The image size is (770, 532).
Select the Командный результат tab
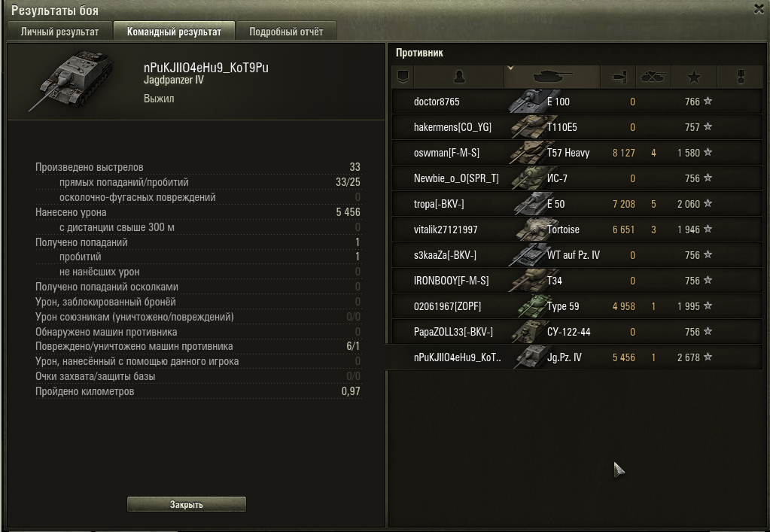pyautogui.click(x=174, y=32)
